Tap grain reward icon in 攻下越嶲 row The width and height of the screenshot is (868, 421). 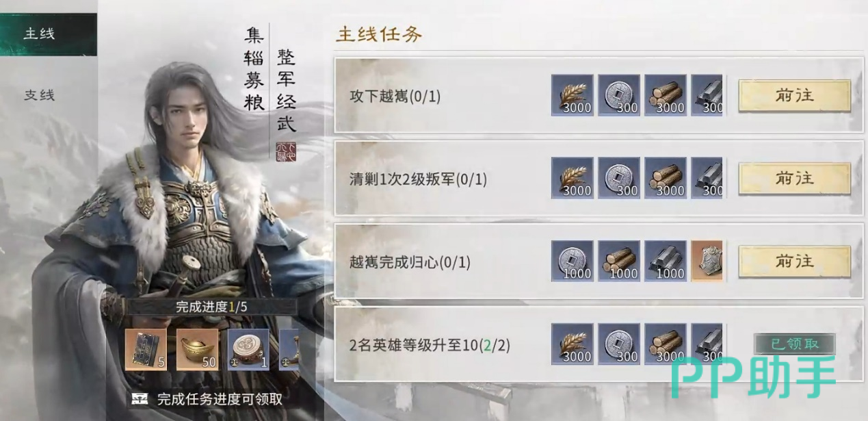[x=573, y=96]
